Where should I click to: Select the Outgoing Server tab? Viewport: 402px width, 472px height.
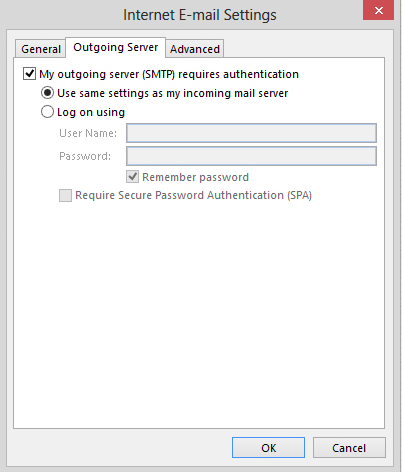click(116, 47)
